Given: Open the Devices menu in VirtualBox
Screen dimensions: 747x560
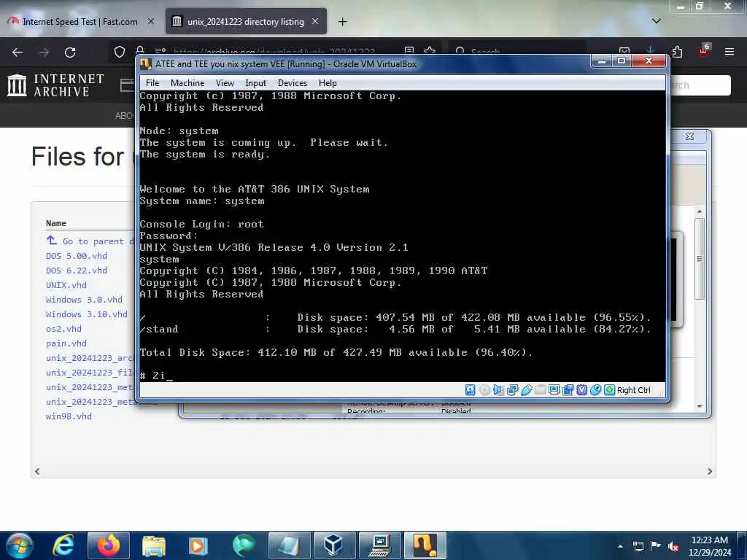Looking at the screenshot, I should point(293,83).
